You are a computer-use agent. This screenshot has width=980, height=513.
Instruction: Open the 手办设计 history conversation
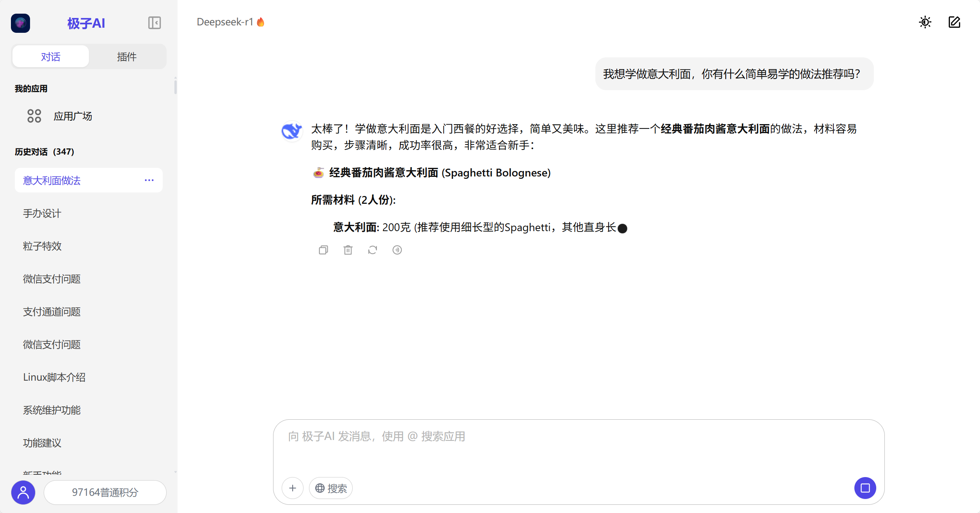(42, 214)
